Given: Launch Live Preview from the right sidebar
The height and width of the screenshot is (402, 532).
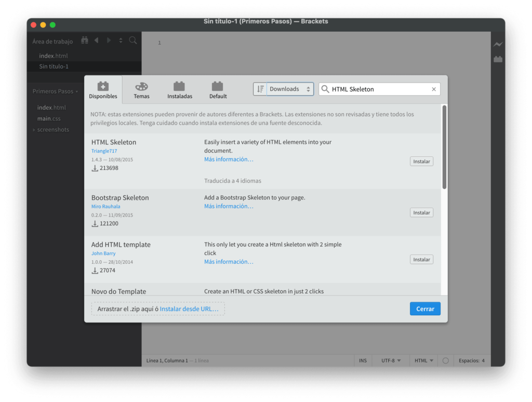Looking at the screenshot, I should tap(498, 44).
